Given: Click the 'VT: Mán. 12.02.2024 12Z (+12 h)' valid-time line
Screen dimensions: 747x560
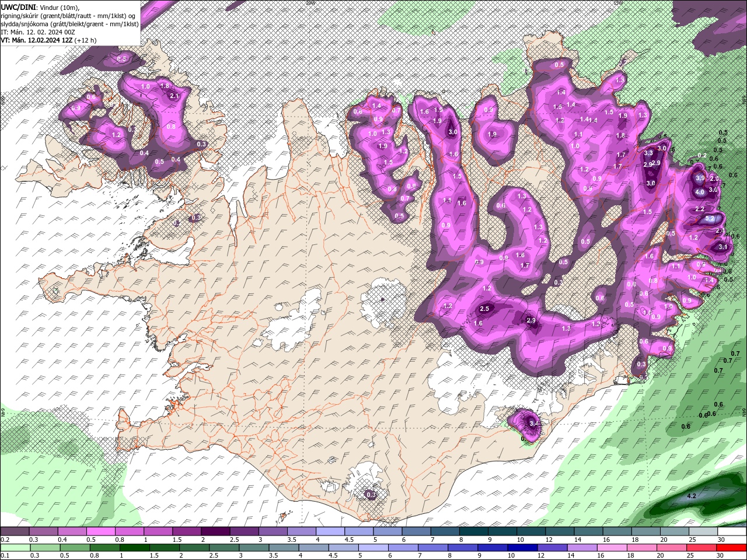Looking at the screenshot, I should point(48,40).
